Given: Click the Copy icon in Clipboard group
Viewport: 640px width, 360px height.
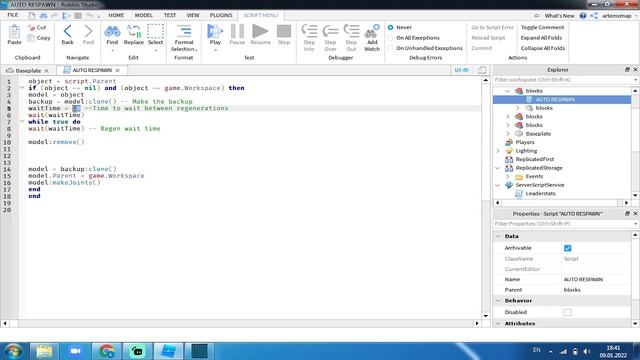Looking at the screenshot, I should point(31,38).
